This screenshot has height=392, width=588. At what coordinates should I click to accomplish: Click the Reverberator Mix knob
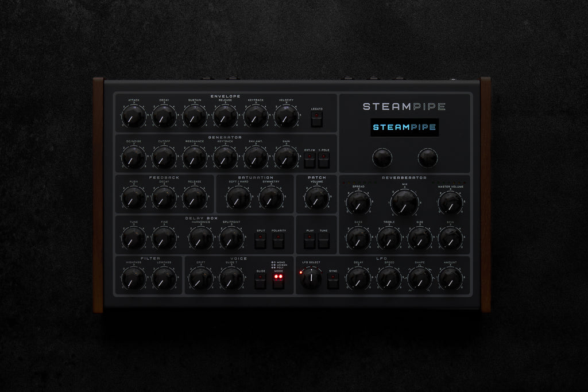click(404, 203)
